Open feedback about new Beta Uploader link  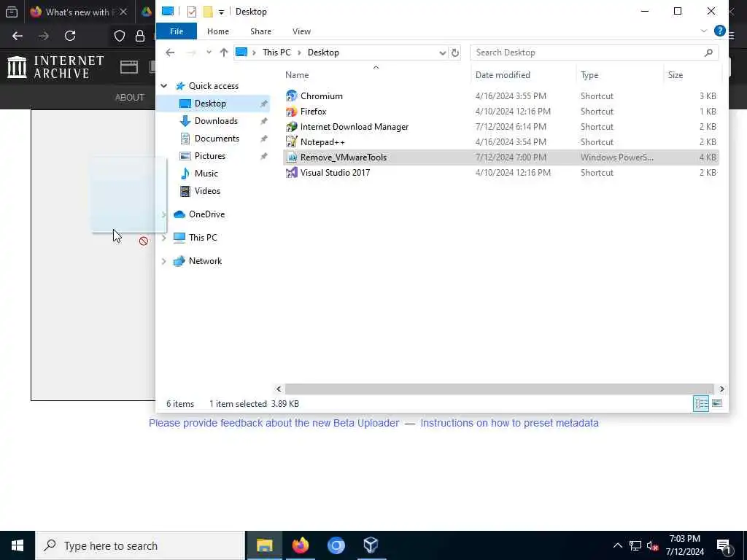(274, 423)
